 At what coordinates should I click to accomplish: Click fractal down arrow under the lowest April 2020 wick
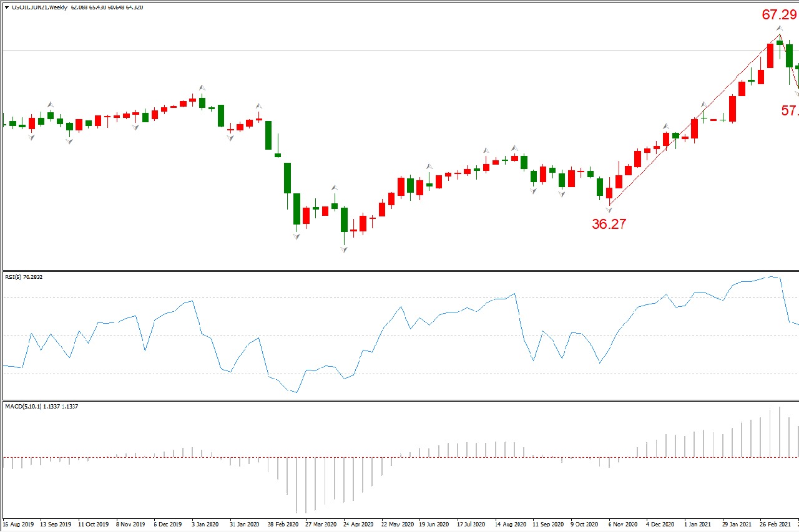point(344,249)
